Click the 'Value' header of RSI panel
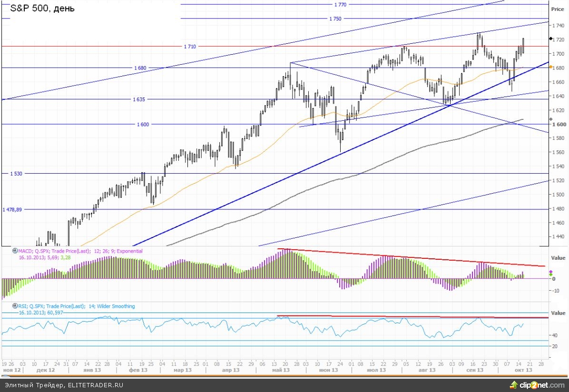This screenshot has width=569, height=392. tap(558, 313)
